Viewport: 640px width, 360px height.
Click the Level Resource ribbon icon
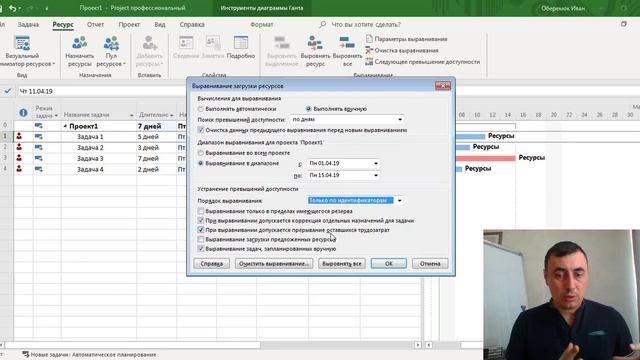click(x=315, y=43)
